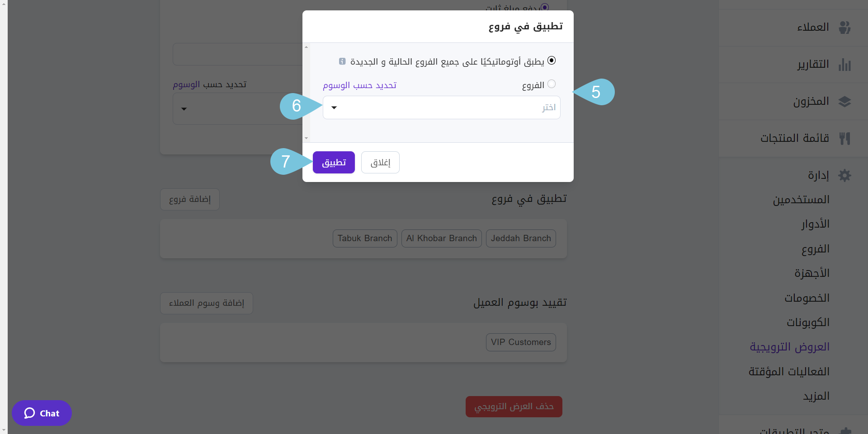Open the اختر branches dropdown

(442, 107)
